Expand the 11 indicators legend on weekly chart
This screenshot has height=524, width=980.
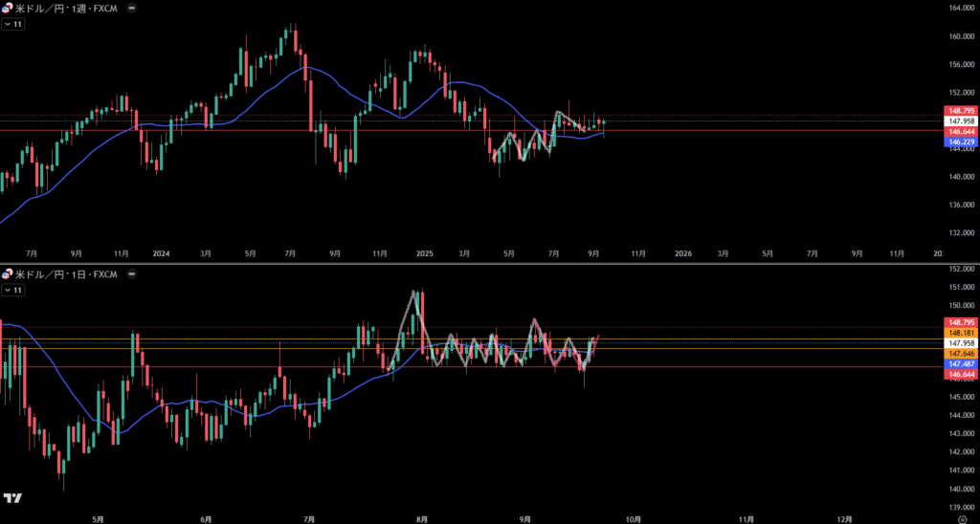13,23
